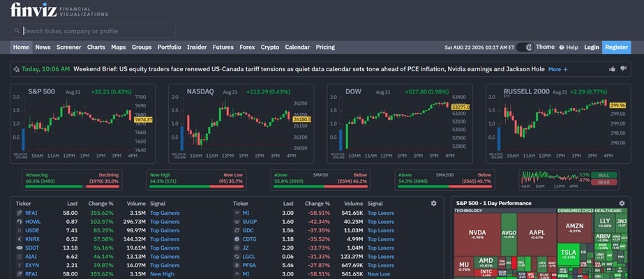Viewport: 644px width, 279px height.
Task: Open the RUSSELL 2000 chart
Action: tap(558, 123)
